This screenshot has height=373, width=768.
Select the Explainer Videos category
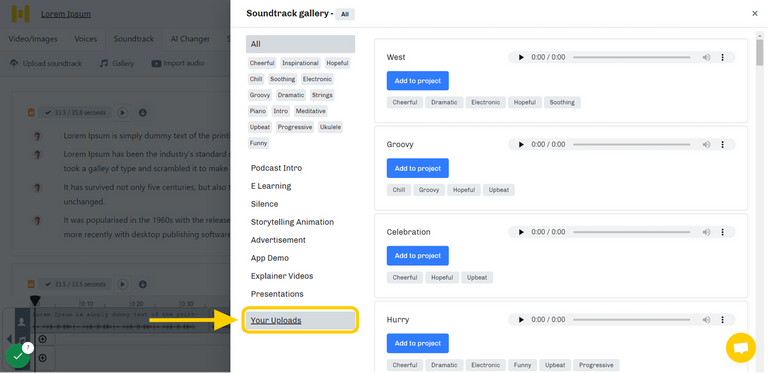point(282,276)
